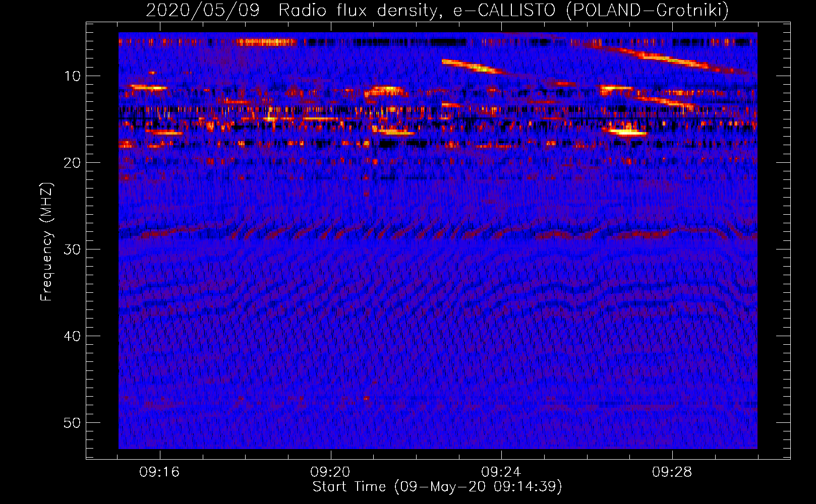Click the "09:20" time tick label
The image size is (816, 504).
(x=330, y=472)
